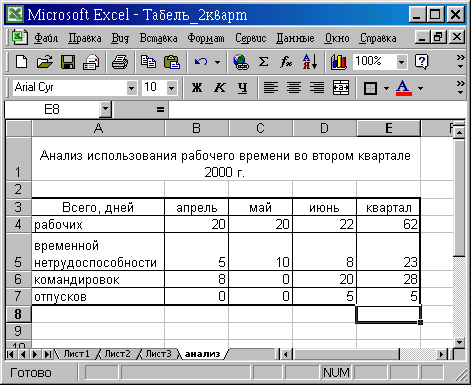471x385 pixels.
Task: Copy selection toolbar icon
Action: [x=148, y=62]
